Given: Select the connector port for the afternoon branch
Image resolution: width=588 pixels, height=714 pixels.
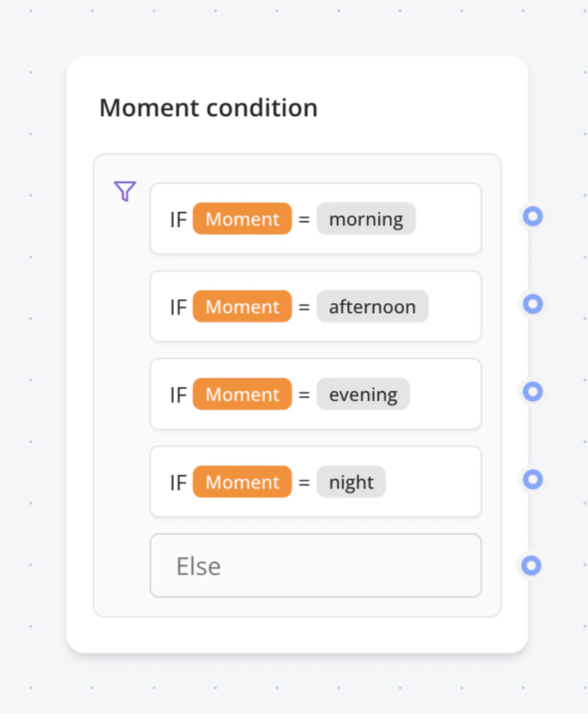Looking at the screenshot, I should [x=532, y=304].
